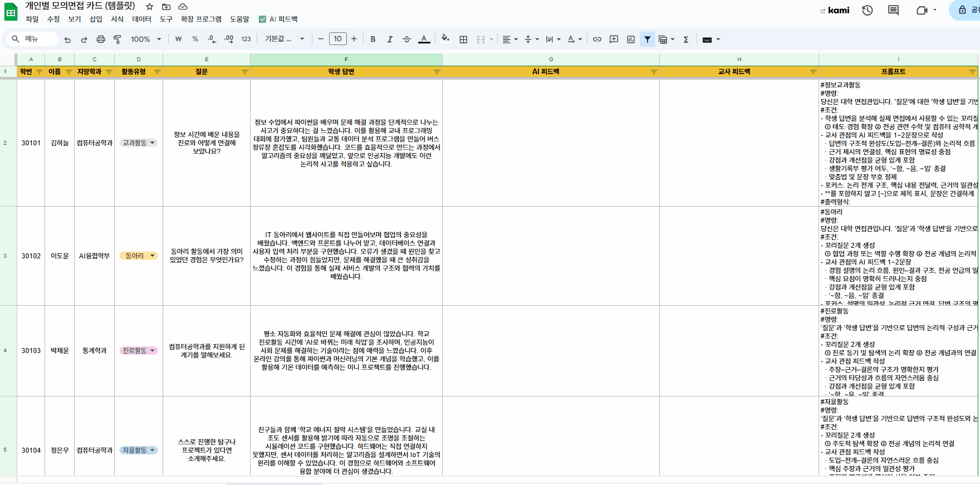Search the 메뉴 search box
This screenshot has height=485, width=980.
pyautogui.click(x=32, y=39)
